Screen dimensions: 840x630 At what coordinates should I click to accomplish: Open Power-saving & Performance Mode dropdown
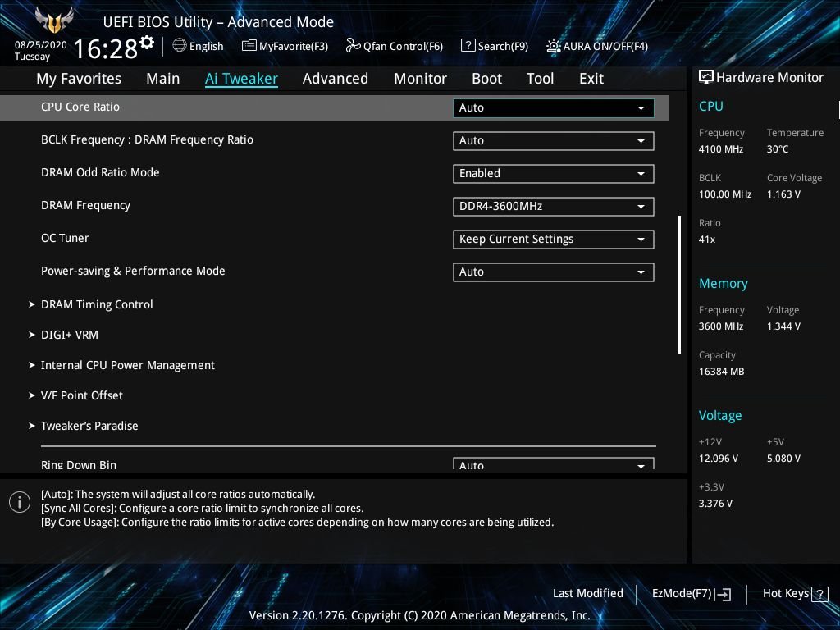click(554, 272)
